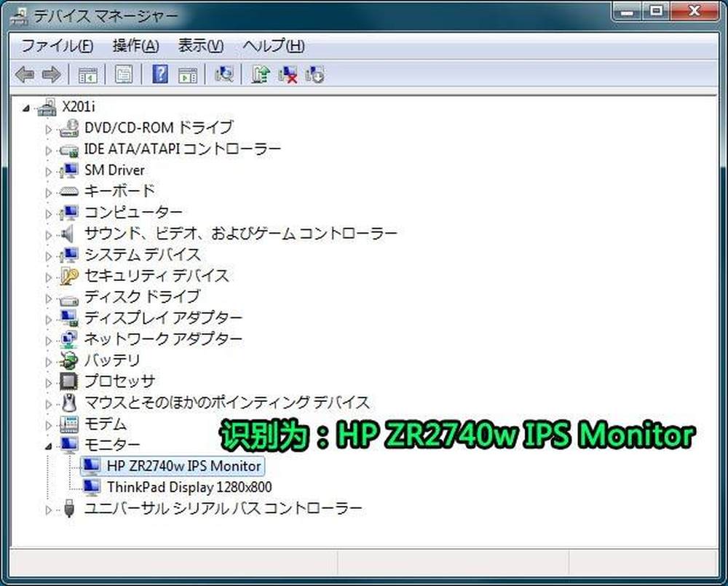Select HP ZR2740w IPS Monitor entry
Screen dimensions: 728x586
[183, 466]
